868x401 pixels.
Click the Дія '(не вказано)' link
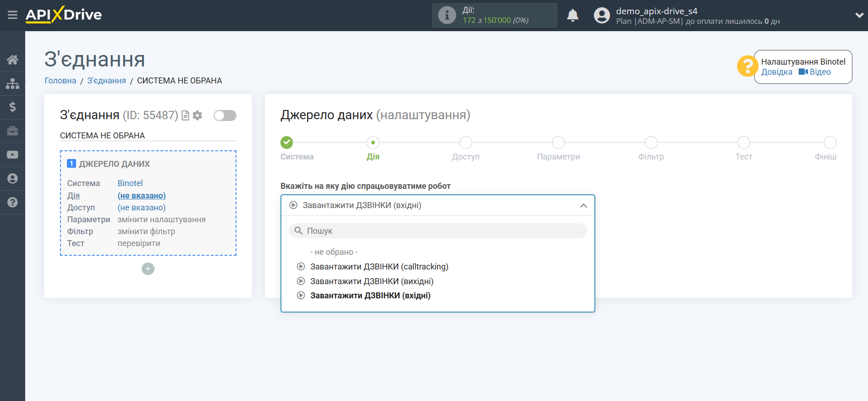click(142, 196)
